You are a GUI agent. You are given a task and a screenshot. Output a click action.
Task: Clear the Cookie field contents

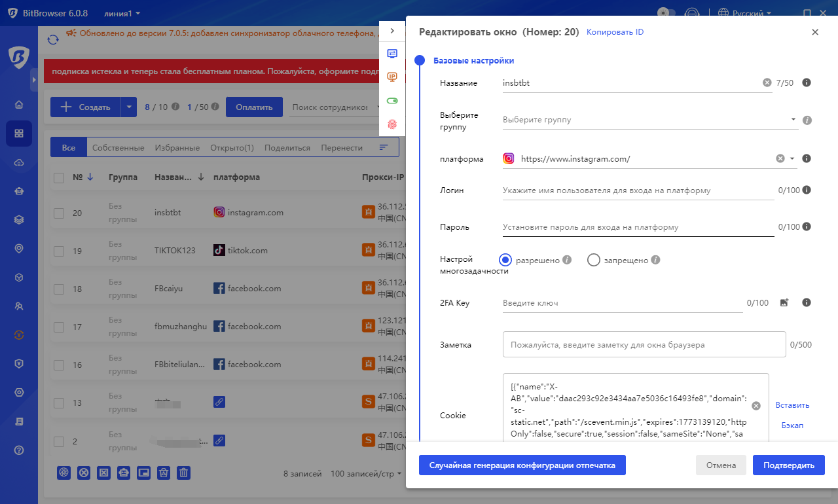[756, 406]
